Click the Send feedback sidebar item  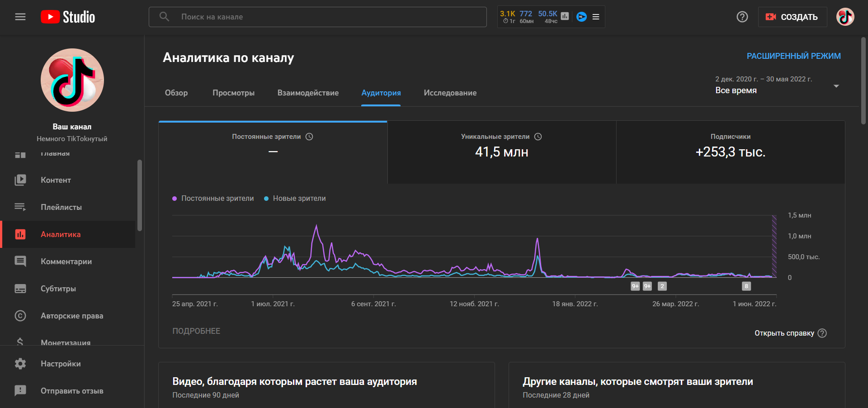click(x=72, y=391)
